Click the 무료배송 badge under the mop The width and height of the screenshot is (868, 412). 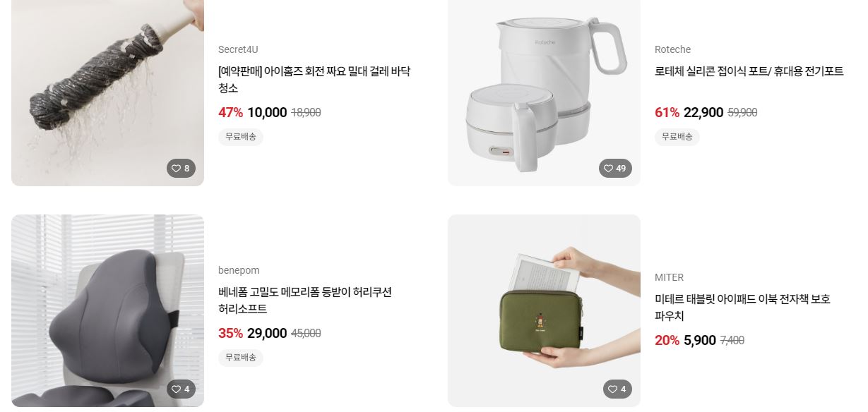click(x=241, y=137)
